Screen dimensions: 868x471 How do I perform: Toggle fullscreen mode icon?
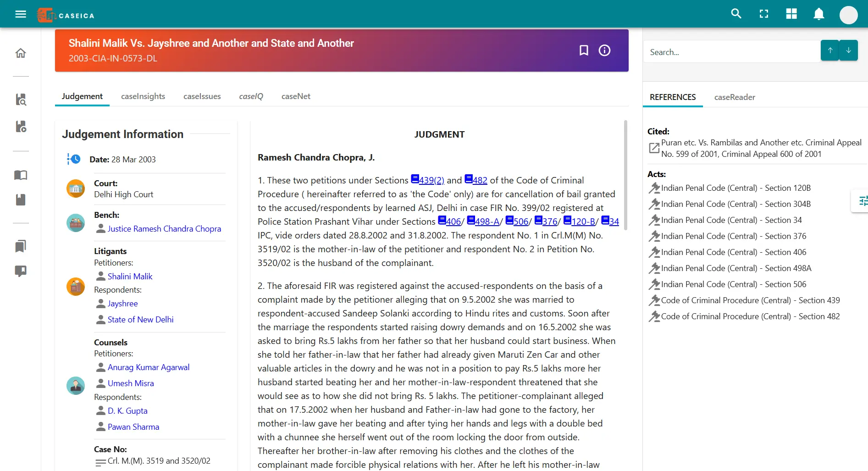(x=764, y=14)
